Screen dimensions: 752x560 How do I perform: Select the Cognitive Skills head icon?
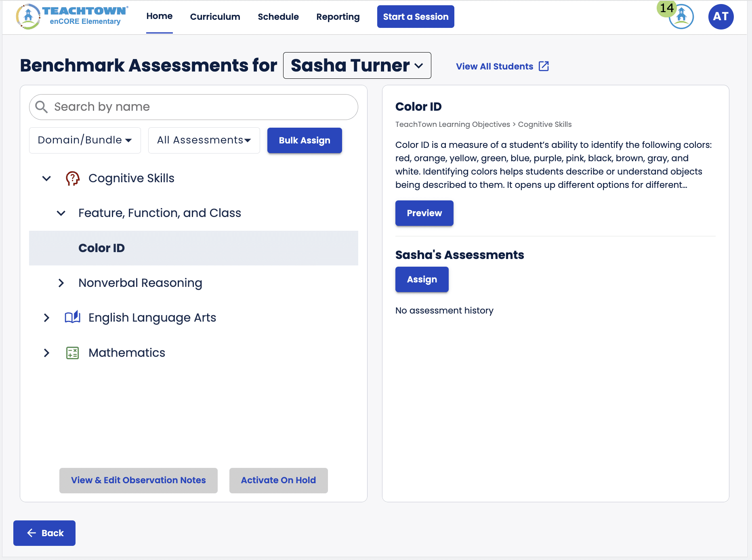[72, 178]
